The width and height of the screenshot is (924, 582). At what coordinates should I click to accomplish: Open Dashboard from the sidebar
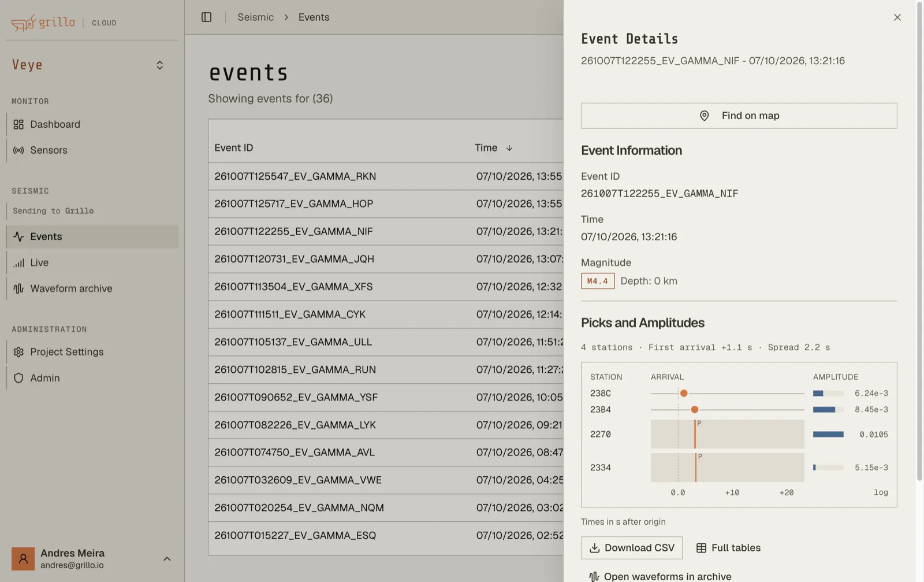[x=92, y=124]
